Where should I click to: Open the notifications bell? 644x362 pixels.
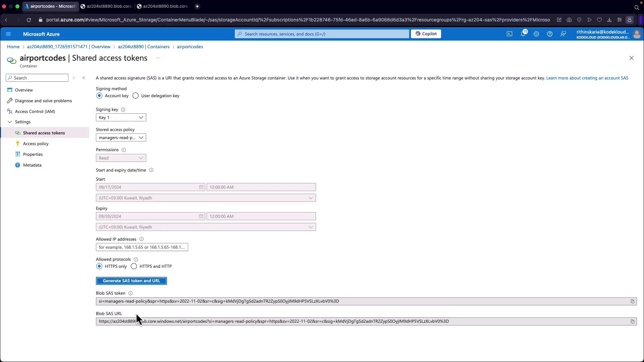(523, 34)
